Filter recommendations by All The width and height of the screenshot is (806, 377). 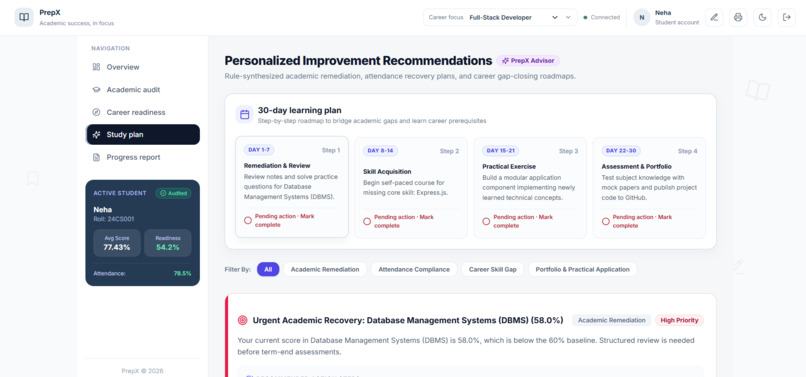[268, 269]
